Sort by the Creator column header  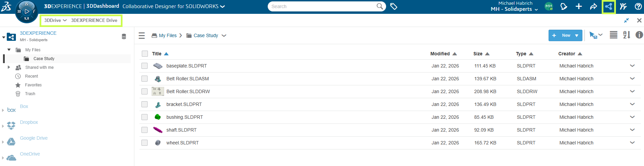pyautogui.click(x=567, y=54)
